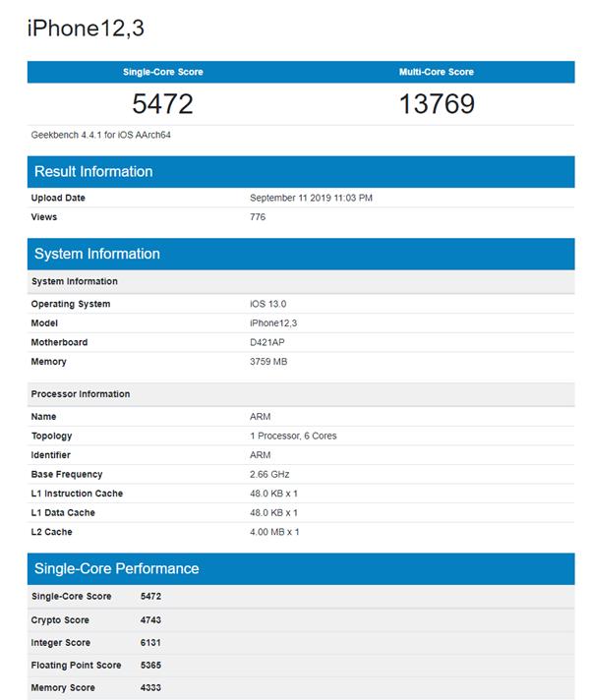Select the 1 Processor, 6 Cores value

tap(293, 436)
